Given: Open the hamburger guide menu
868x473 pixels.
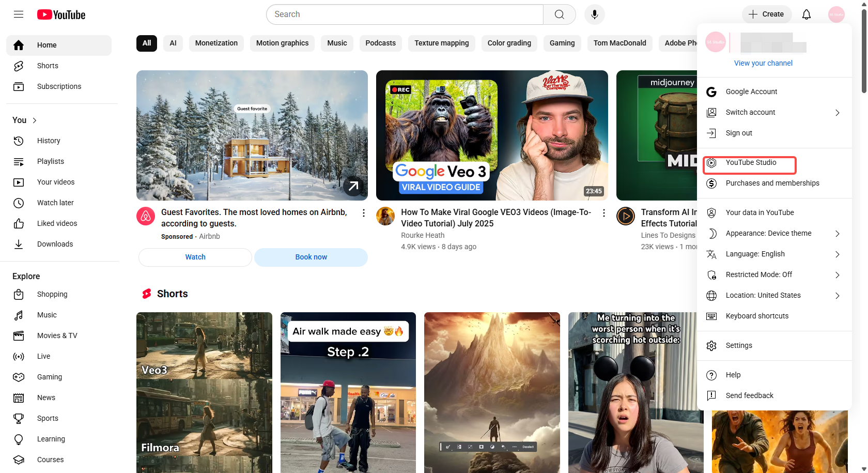Looking at the screenshot, I should point(19,14).
